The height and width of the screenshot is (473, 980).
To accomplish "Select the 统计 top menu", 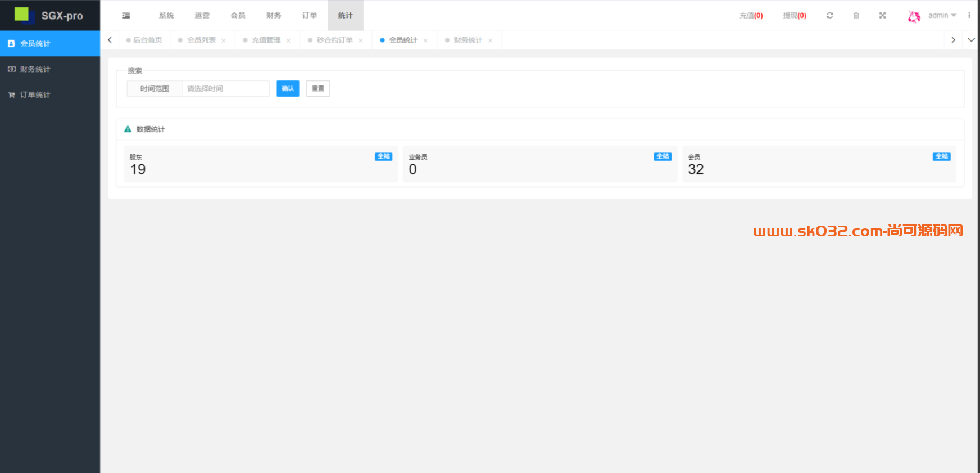I will (x=346, y=15).
